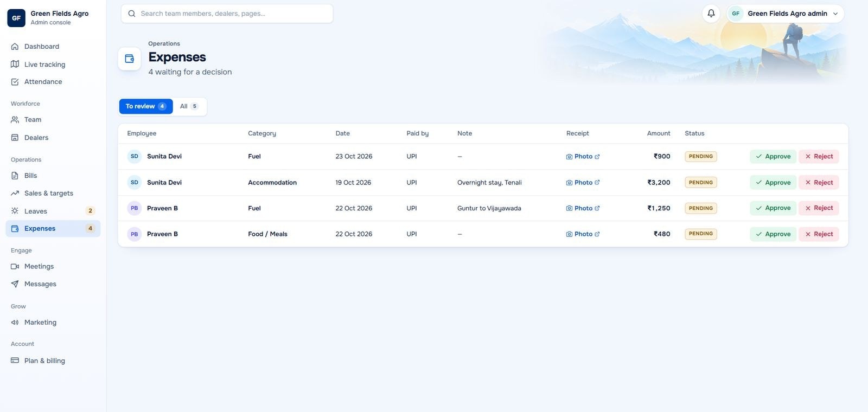
Task: Click PB avatar in the Food / Meals row
Action: (x=135, y=234)
